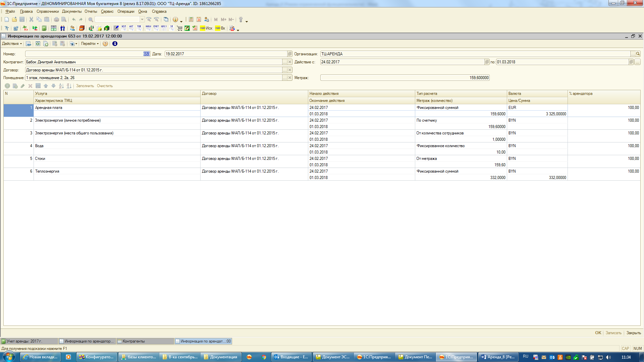Open the date picker for Дата field
Screen dimensions: 644x362
click(290, 54)
